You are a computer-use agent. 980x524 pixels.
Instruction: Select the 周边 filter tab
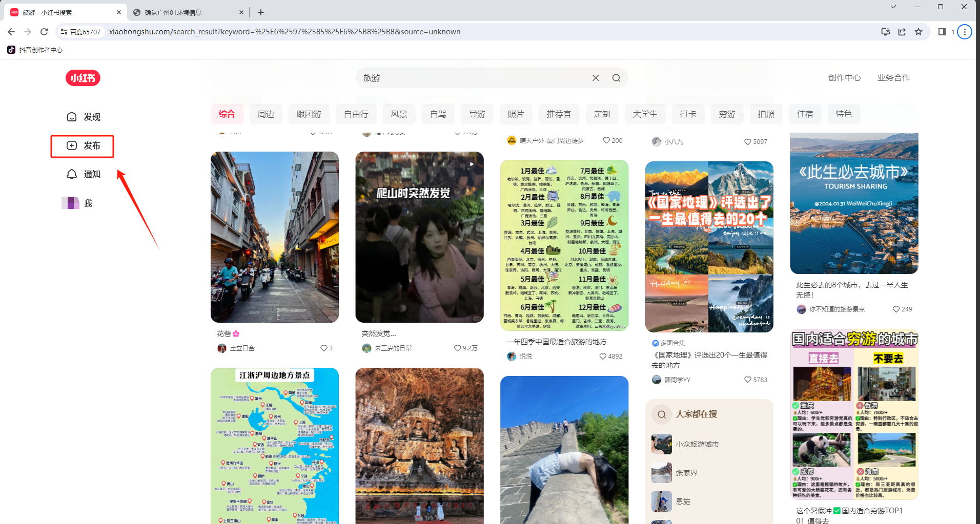click(266, 114)
